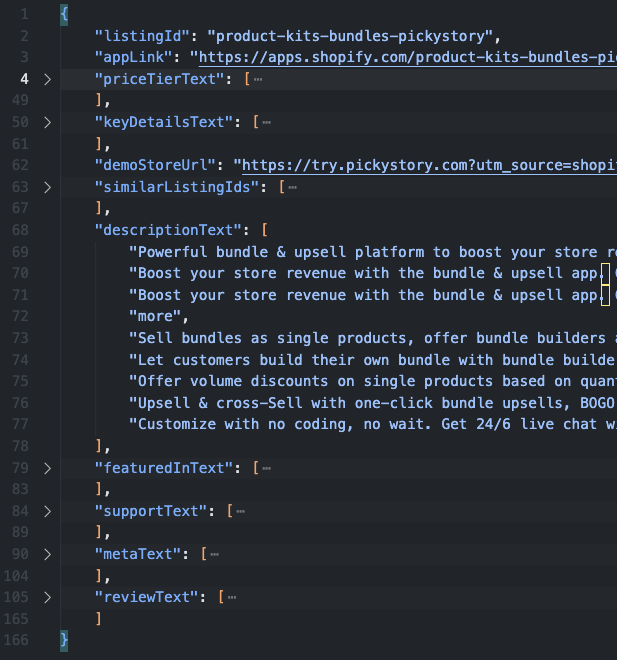
Task: Click the ellipsis icon next to supportText
Action: [x=241, y=511]
